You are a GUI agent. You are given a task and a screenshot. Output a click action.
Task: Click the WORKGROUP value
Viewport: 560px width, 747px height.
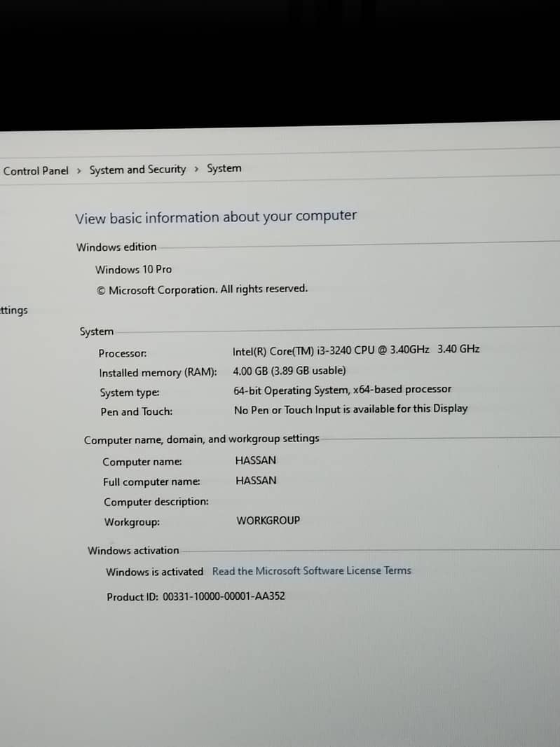pyautogui.click(x=268, y=520)
